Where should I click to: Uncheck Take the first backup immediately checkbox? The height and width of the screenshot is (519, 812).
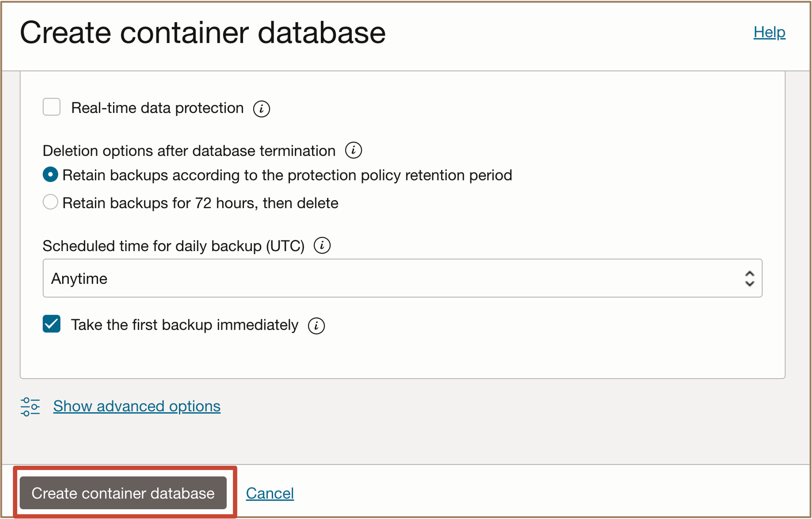point(52,324)
